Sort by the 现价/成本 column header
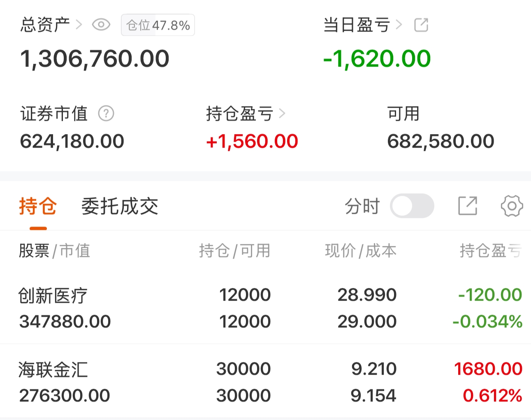531x420 pixels. [x=360, y=251]
